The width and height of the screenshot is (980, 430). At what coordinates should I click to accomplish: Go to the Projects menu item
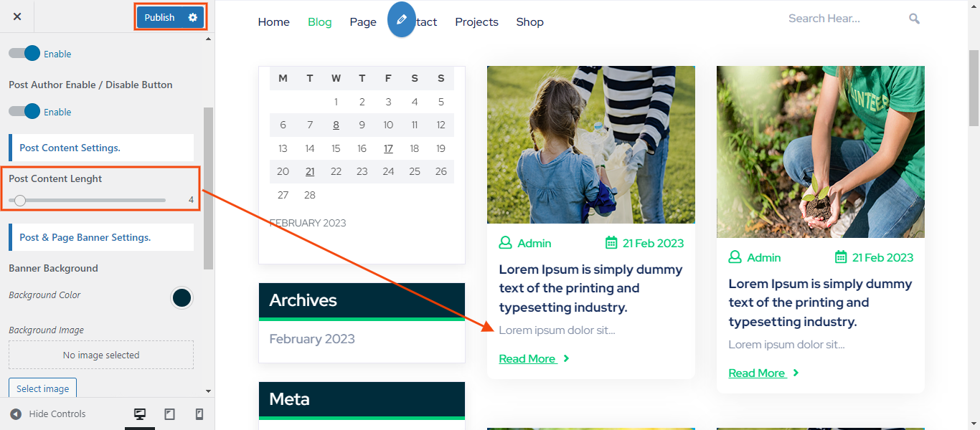click(x=476, y=22)
